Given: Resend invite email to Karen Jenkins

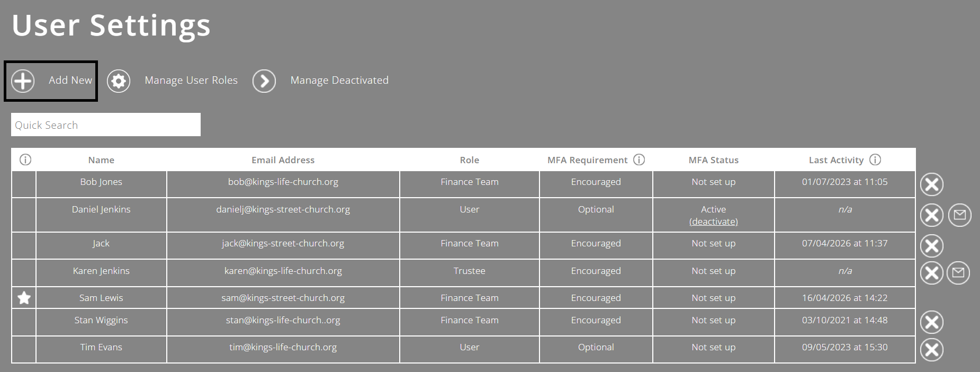Looking at the screenshot, I should 958,273.
